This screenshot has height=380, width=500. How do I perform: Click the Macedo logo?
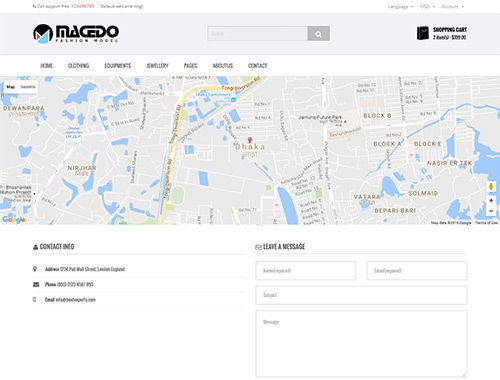coord(76,33)
